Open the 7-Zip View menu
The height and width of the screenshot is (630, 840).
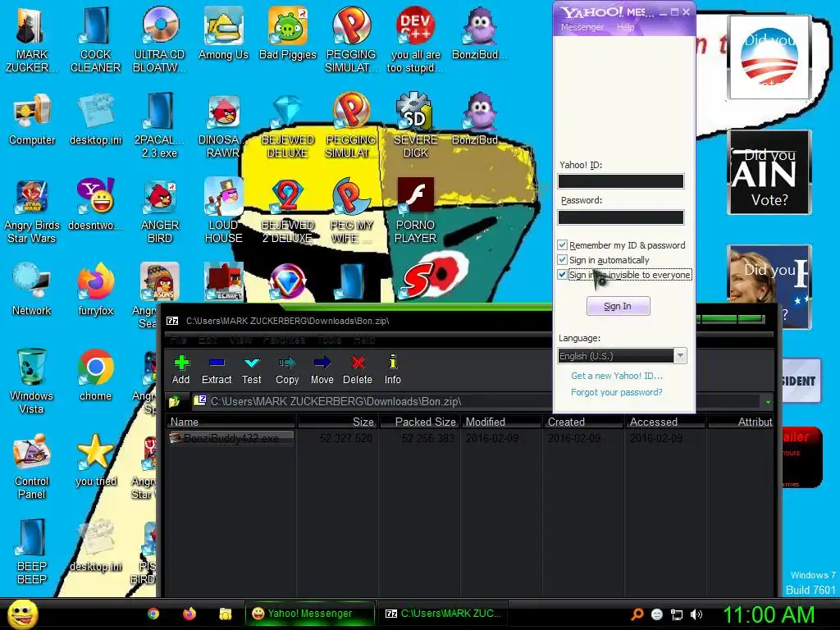pos(240,340)
